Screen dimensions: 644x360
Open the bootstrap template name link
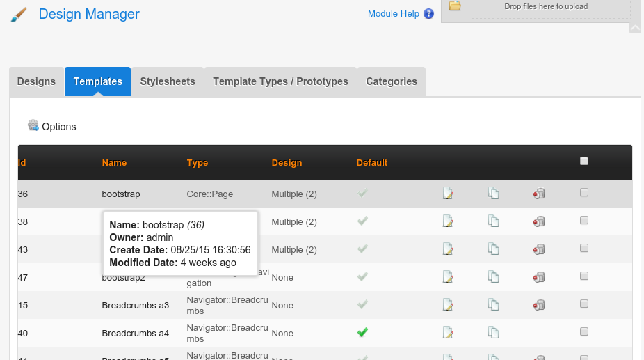[x=121, y=194]
